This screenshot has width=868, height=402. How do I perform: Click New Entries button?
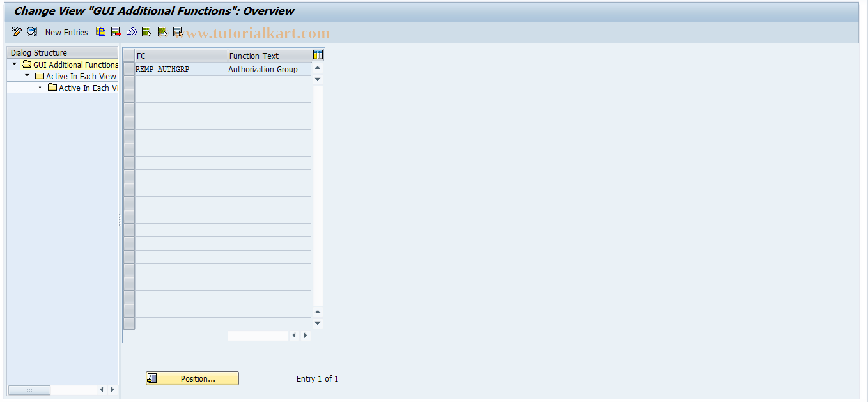[66, 32]
